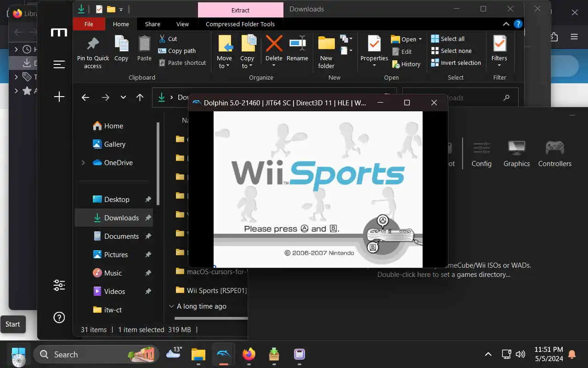Open the notifications bell icon

coord(572,354)
